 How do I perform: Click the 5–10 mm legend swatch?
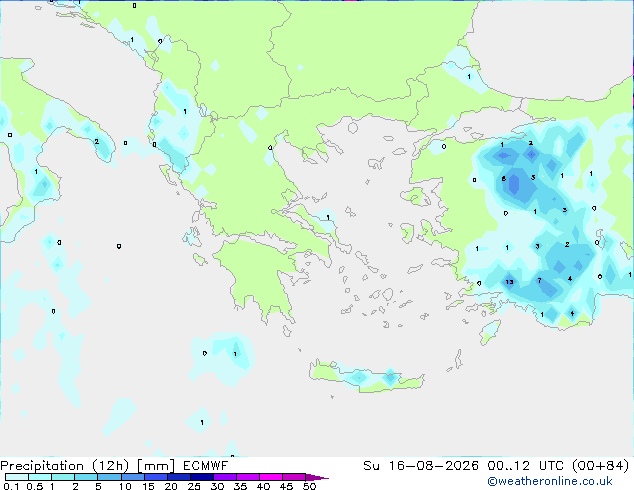[x=109, y=477]
